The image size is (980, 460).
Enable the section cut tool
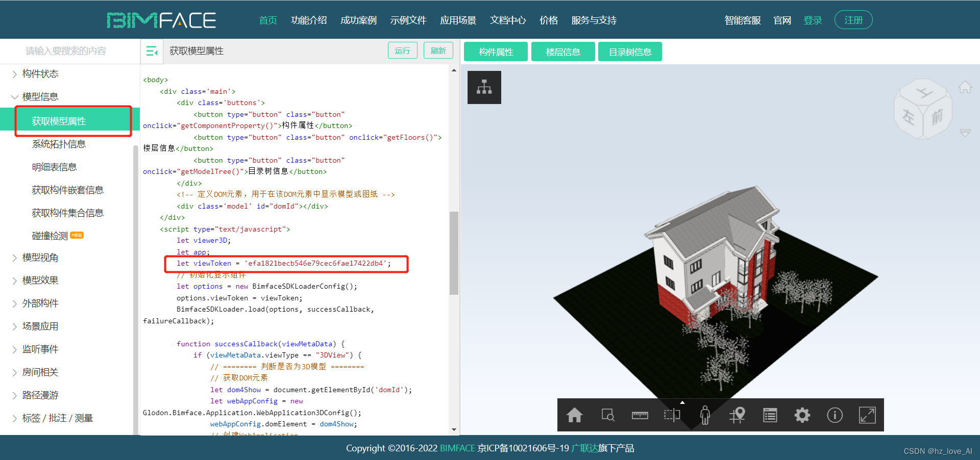coord(672,415)
